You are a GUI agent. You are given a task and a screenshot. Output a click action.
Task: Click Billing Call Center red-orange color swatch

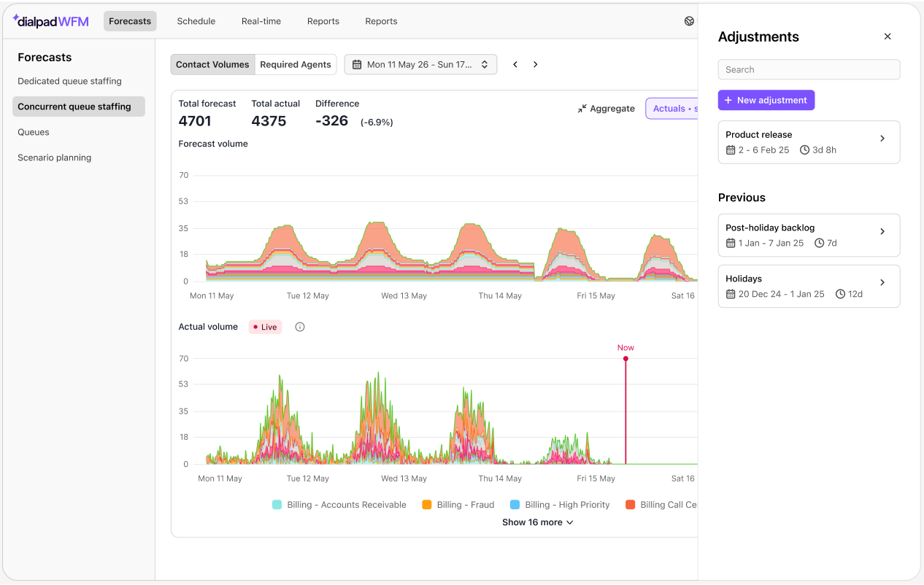tap(630, 505)
